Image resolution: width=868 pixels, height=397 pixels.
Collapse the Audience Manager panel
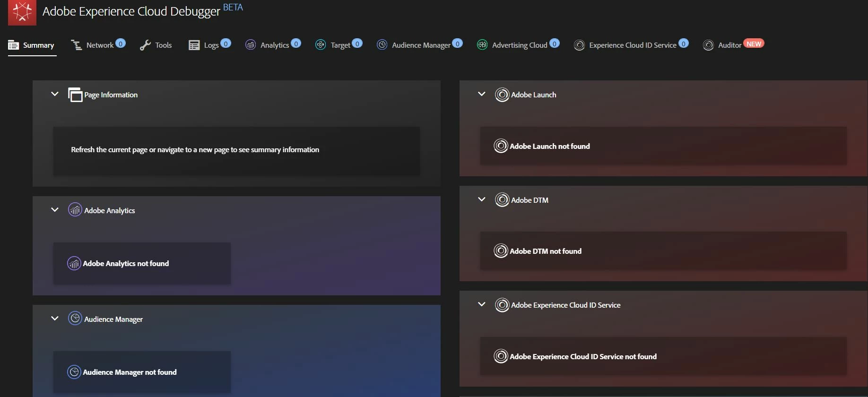point(55,319)
